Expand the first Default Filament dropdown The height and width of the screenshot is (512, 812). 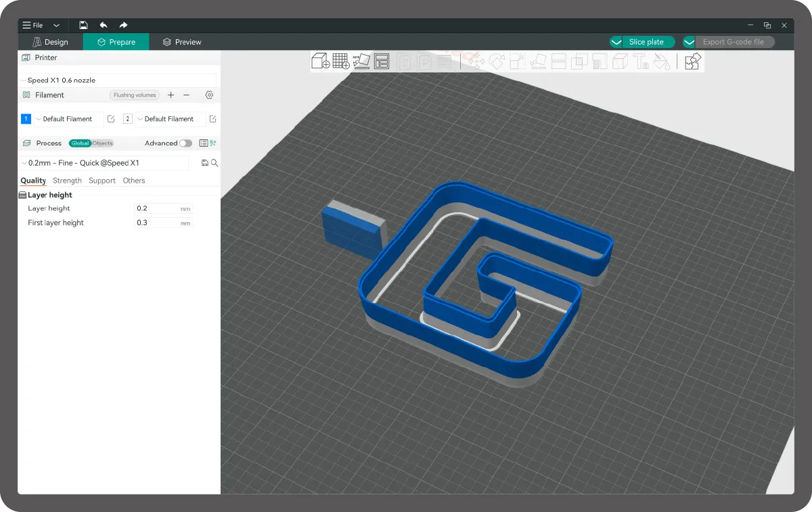click(68, 119)
